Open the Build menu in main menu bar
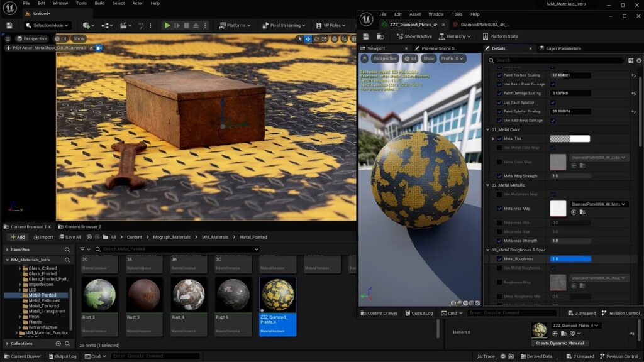This screenshot has height=362, width=644. (x=99, y=3)
